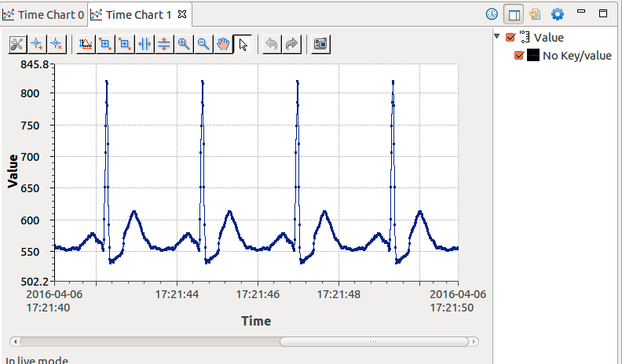Minimize the Time Chart view panel

click(581, 12)
